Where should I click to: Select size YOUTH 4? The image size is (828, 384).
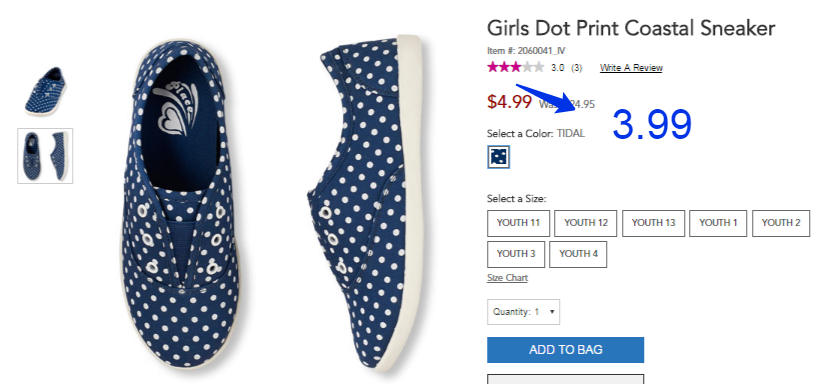click(x=578, y=254)
